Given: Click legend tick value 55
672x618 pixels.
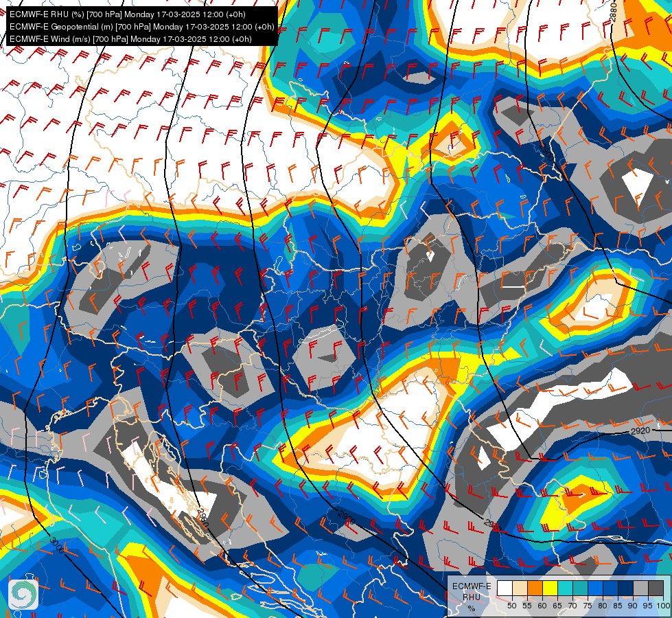Looking at the screenshot, I should click(527, 606).
